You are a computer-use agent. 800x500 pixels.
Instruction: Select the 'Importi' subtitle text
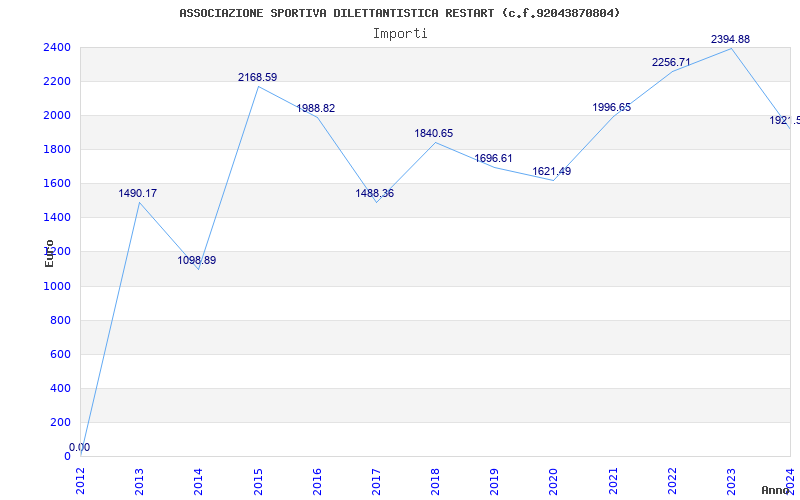click(400, 34)
